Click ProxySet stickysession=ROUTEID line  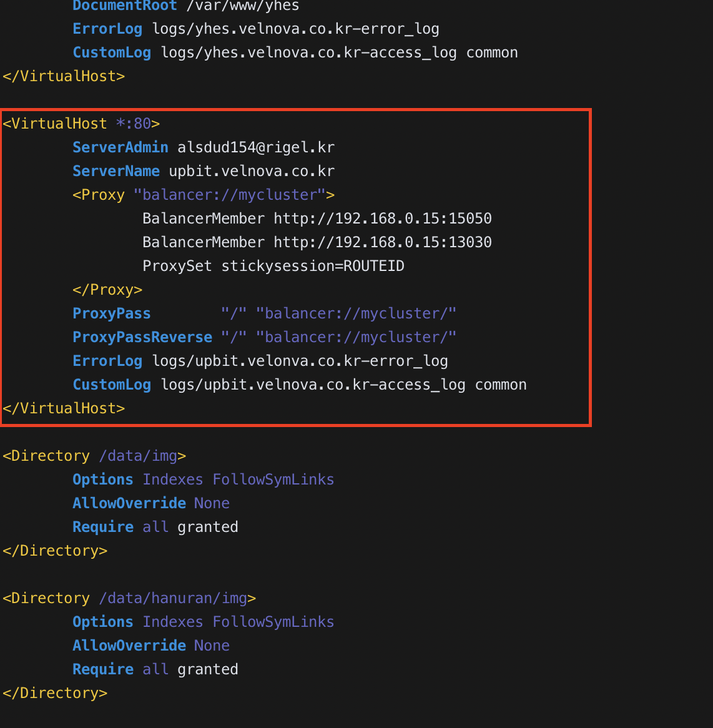pyautogui.click(x=273, y=265)
